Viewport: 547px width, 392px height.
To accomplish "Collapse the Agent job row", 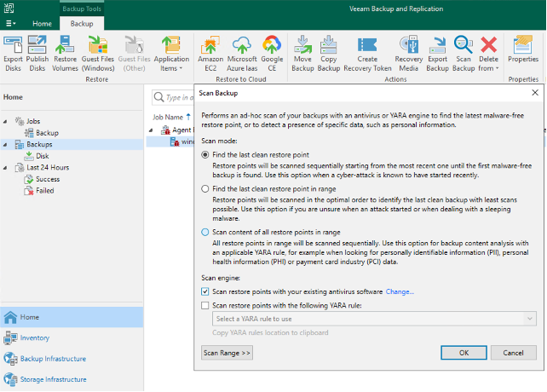I will [x=151, y=130].
